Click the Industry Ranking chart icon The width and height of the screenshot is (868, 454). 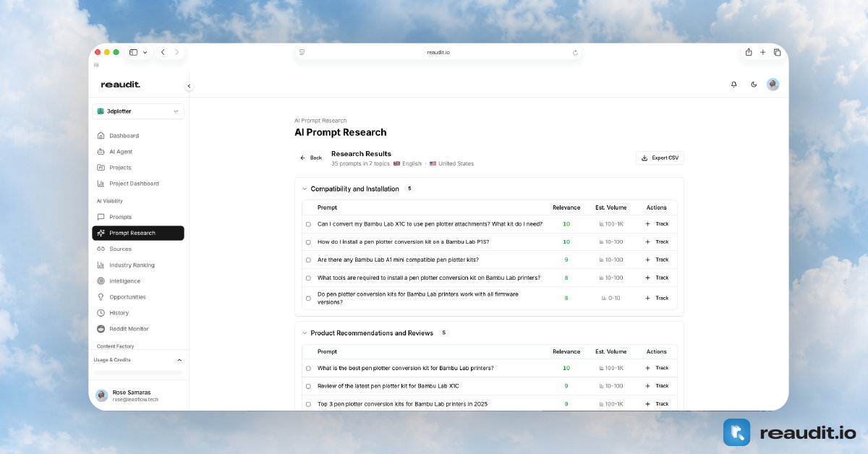(101, 265)
